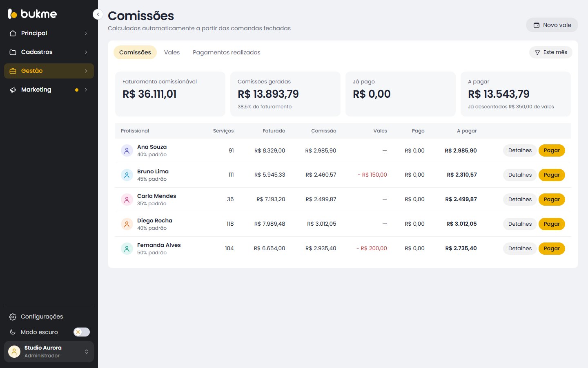Open the Principal sidebar menu
The height and width of the screenshot is (368, 588).
49,33
